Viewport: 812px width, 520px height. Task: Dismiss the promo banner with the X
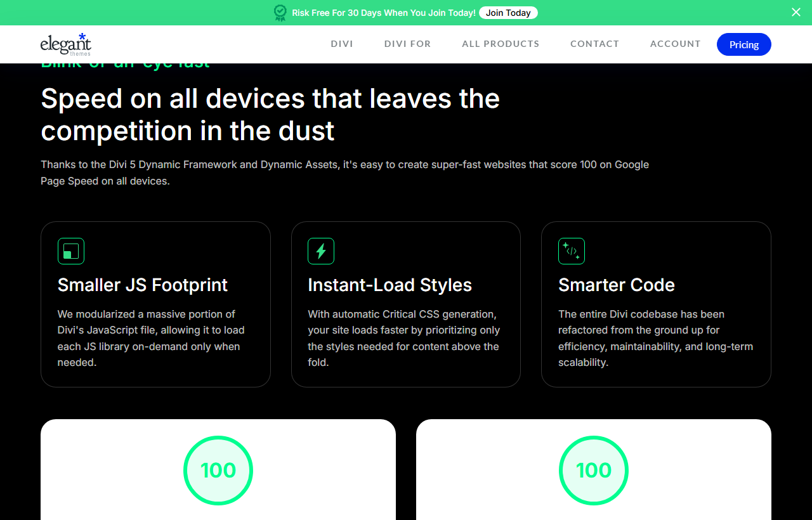[x=796, y=12]
